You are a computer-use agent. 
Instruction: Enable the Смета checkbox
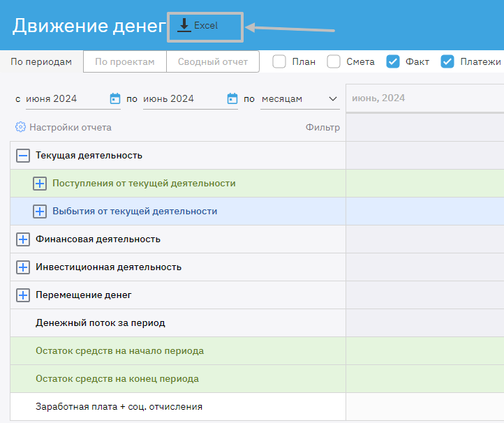coord(334,61)
